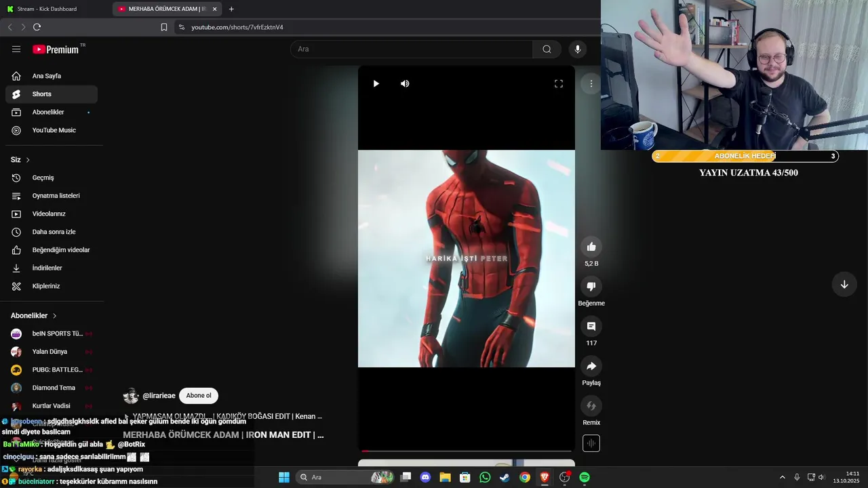
Task: Close the MERHABA ÖRÜMCEK ADAM tab
Action: 215,9
